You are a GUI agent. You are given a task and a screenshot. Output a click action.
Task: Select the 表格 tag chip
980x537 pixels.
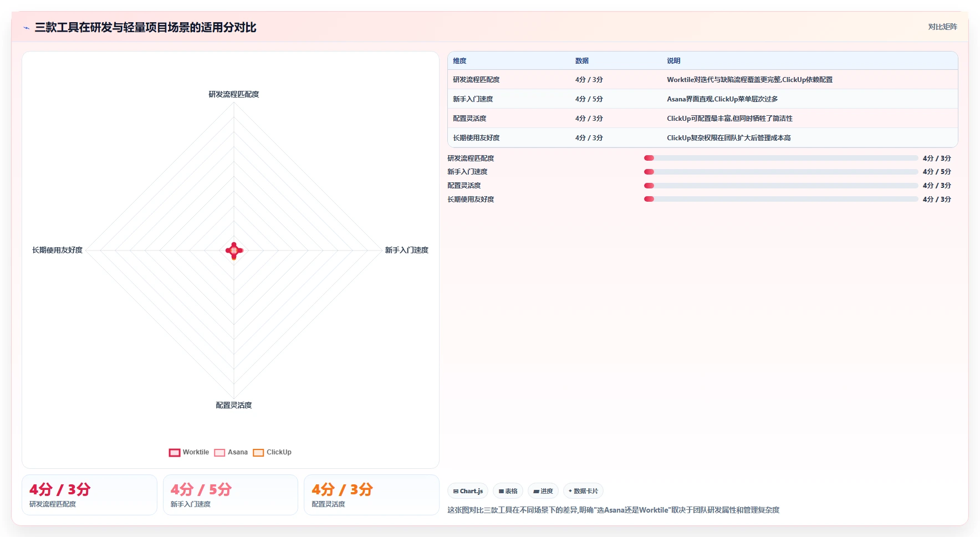click(x=508, y=491)
